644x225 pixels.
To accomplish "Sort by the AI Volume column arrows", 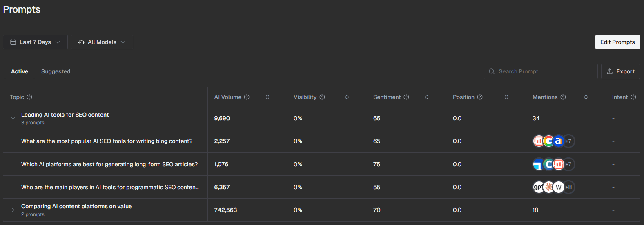I will tap(267, 97).
